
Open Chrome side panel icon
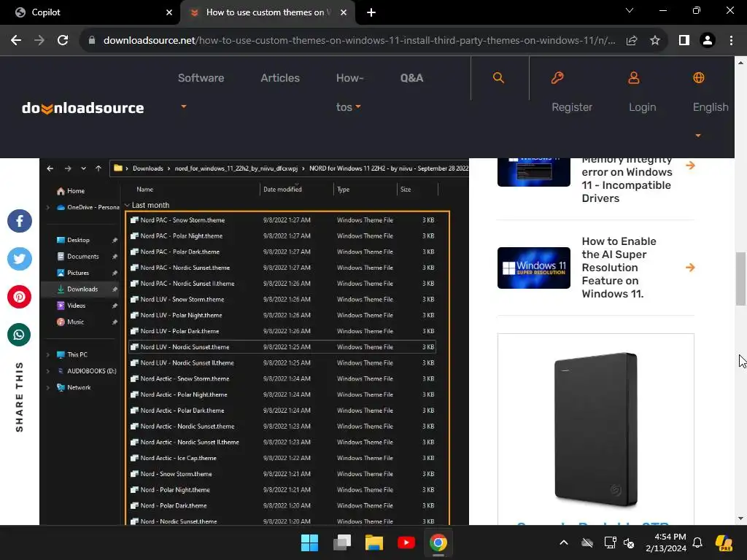[x=684, y=41]
